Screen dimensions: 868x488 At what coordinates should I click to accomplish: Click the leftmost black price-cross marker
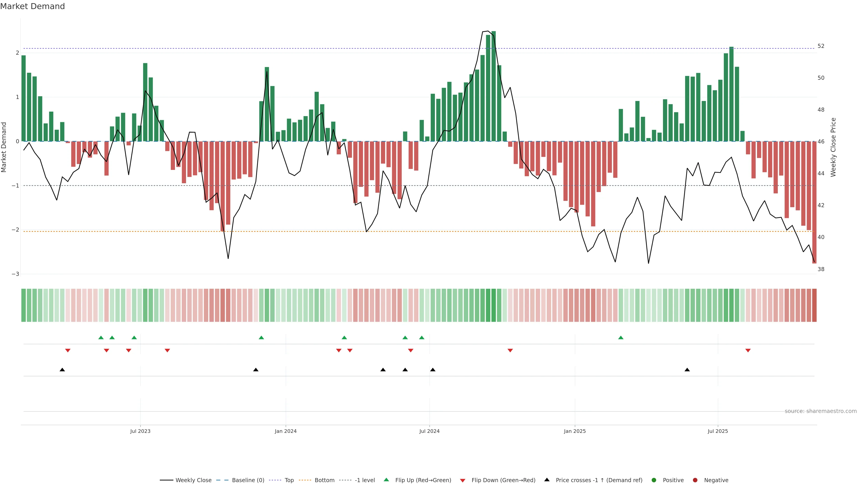point(62,370)
